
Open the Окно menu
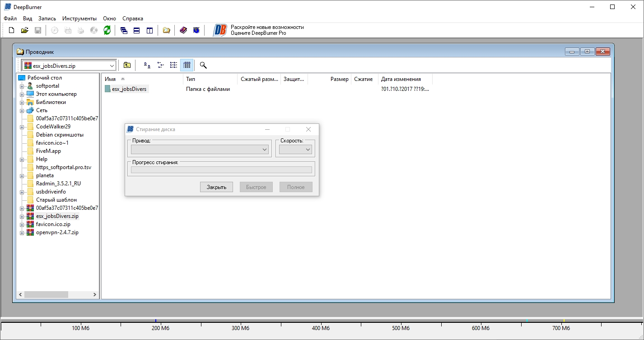tap(110, 19)
